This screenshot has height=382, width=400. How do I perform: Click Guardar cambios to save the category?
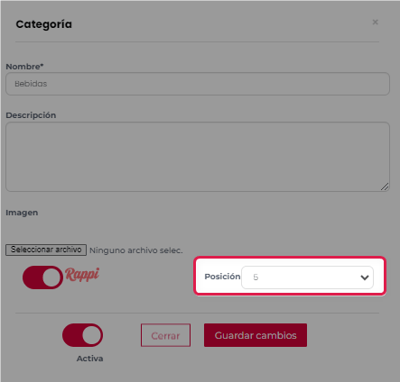255,335
